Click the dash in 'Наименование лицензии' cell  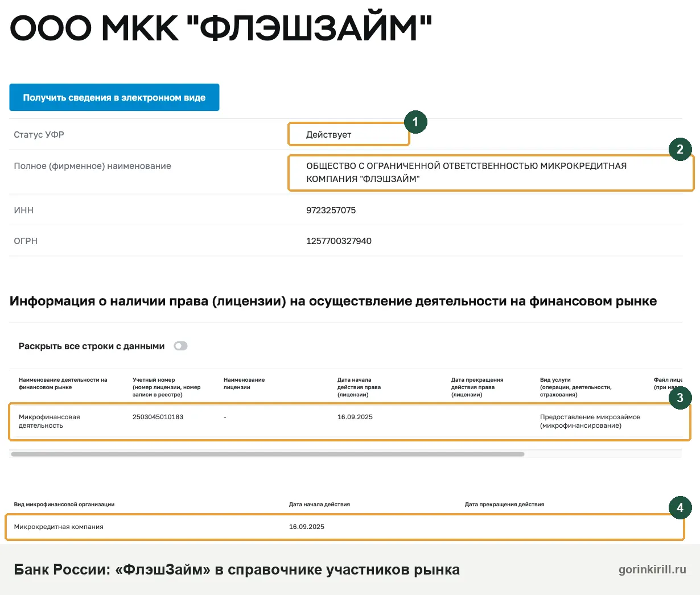coord(225,417)
